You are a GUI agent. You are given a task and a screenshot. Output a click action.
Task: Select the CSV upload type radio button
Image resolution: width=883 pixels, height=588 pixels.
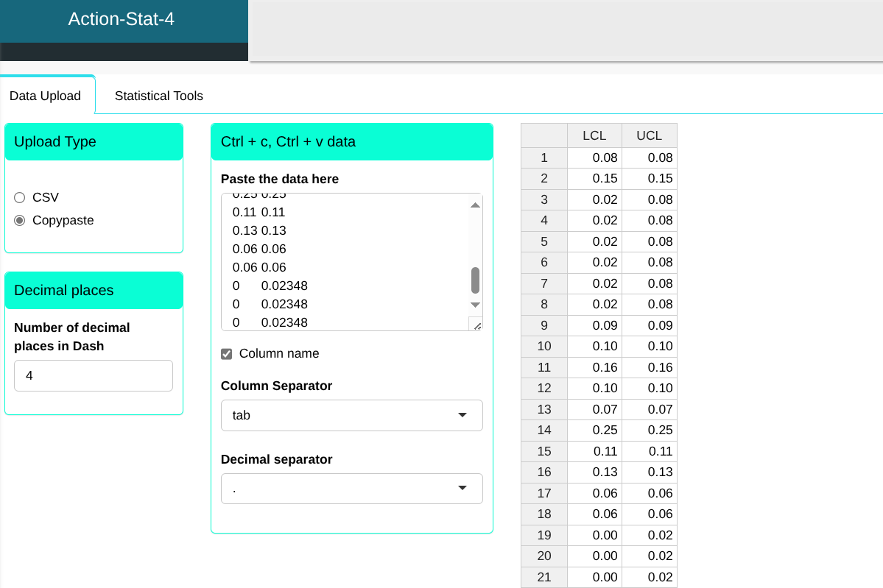click(x=20, y=197)
